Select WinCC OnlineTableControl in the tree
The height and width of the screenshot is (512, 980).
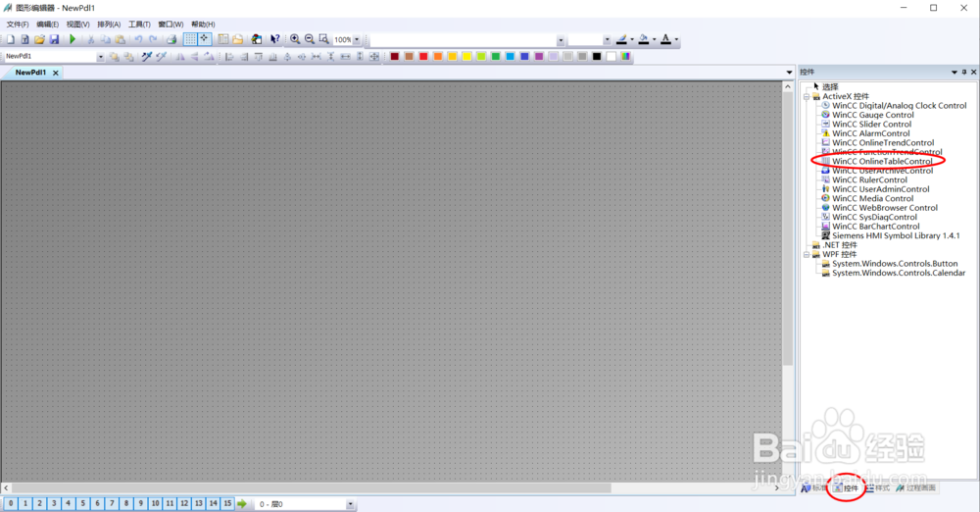click(882, 162)
